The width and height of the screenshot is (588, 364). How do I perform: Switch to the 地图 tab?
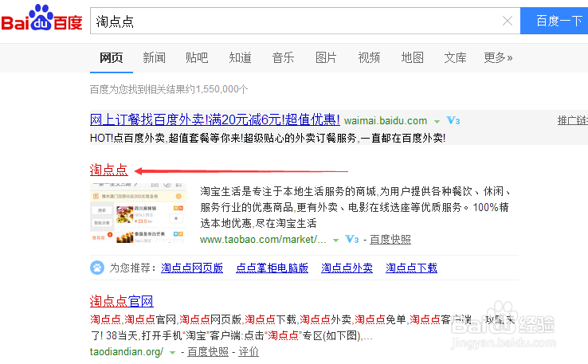(412, 57)
